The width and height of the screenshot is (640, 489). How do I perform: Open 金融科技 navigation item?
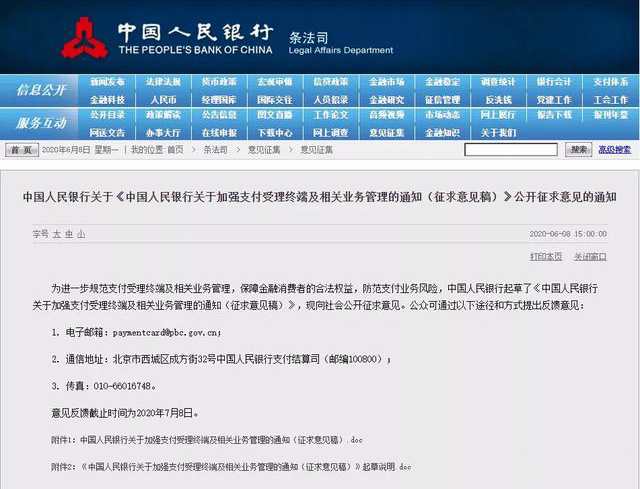point(107,100)
